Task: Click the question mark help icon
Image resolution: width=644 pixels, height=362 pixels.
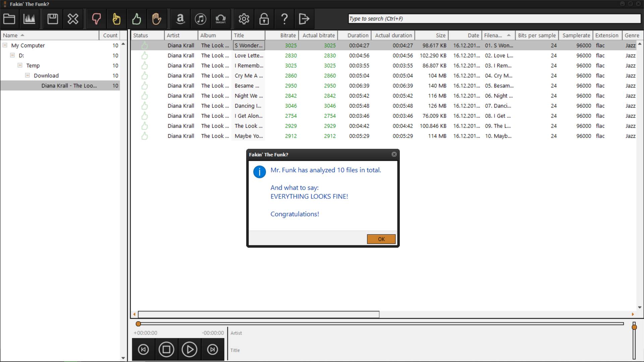Action: [284, 19]
